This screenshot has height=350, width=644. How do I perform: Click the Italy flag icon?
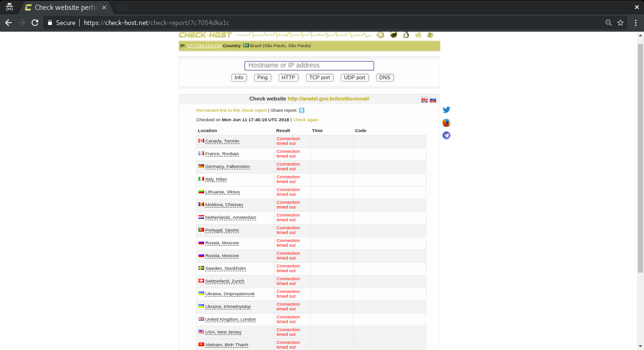pyautogui.click(x=201, y=179)
